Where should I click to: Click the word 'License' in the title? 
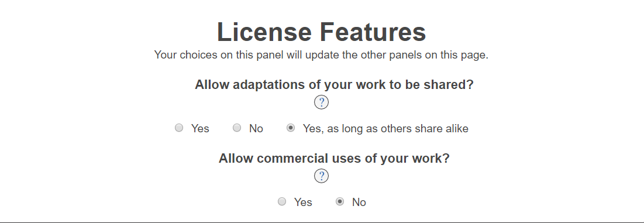[x=265, y=32]
